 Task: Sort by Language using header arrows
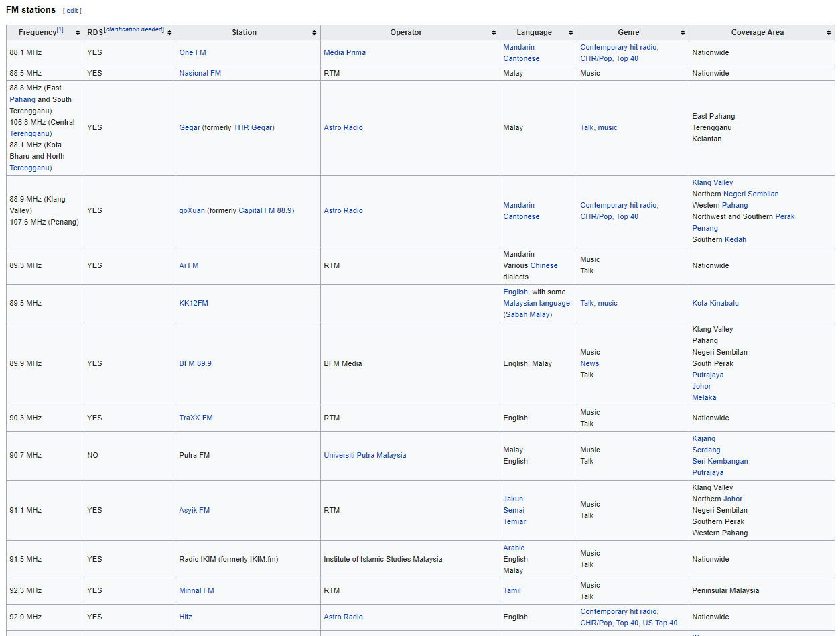(x=571, y=33)
